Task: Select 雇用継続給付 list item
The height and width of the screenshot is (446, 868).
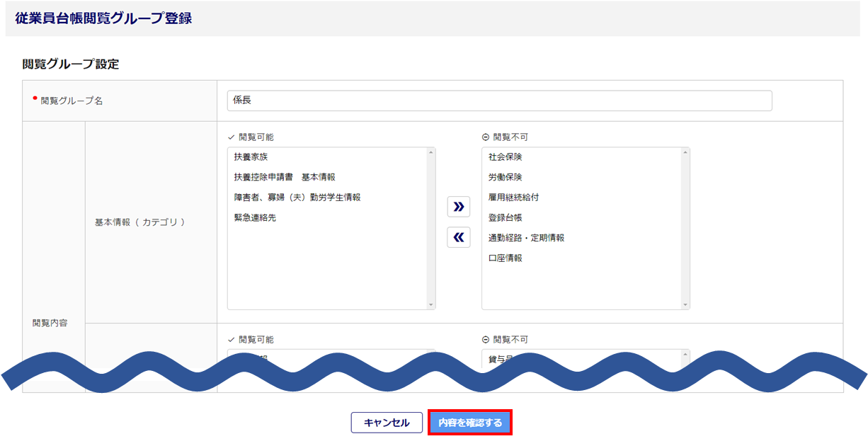Action: pos(513,198)
